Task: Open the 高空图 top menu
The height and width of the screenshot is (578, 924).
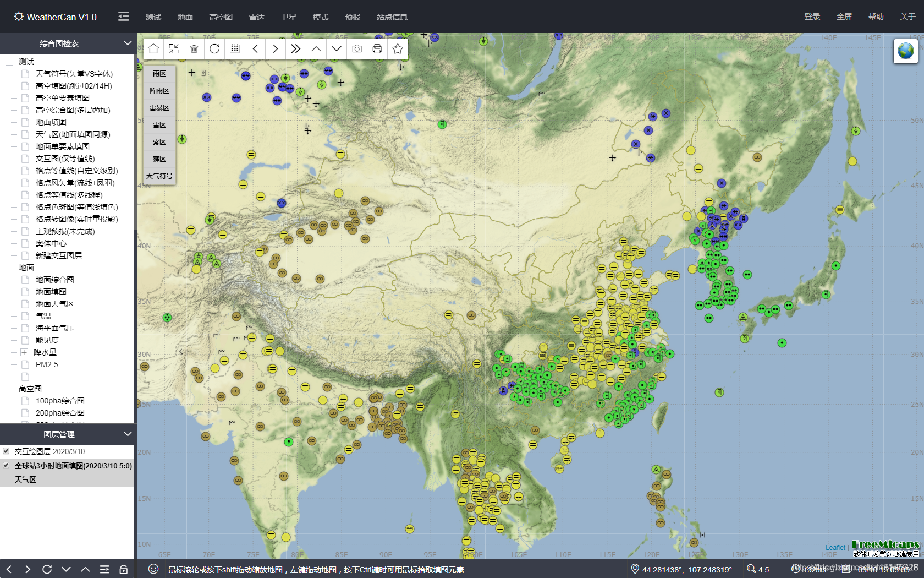Action: tap(221, 17)
